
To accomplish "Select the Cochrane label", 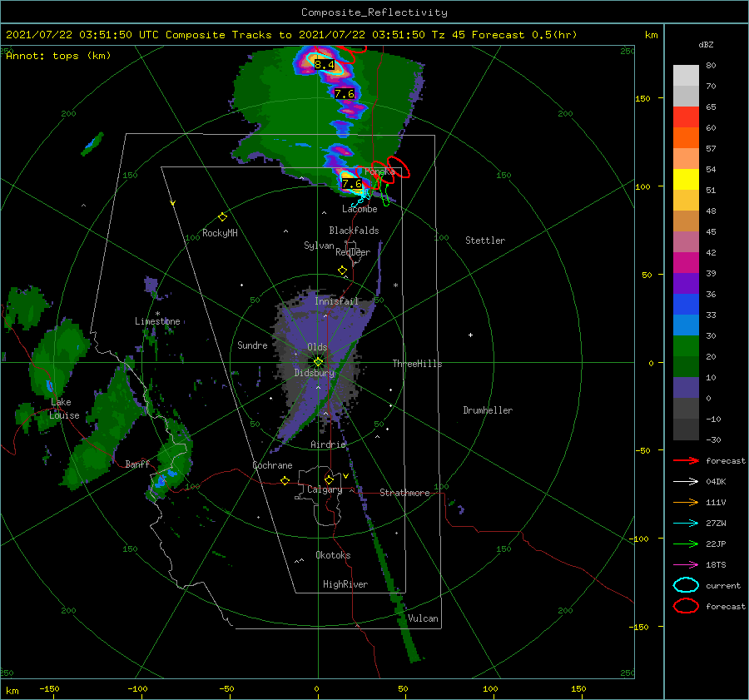I will coord(272,465).
